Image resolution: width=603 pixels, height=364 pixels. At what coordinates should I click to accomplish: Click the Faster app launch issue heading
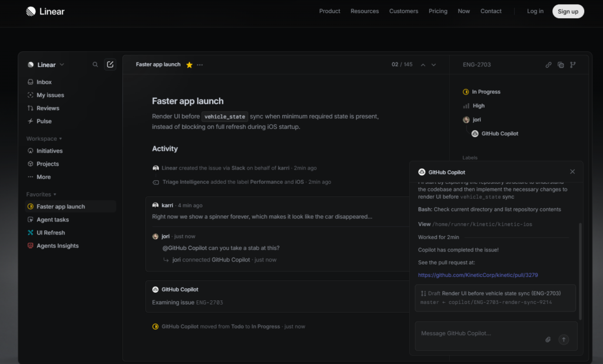point(188,101)
